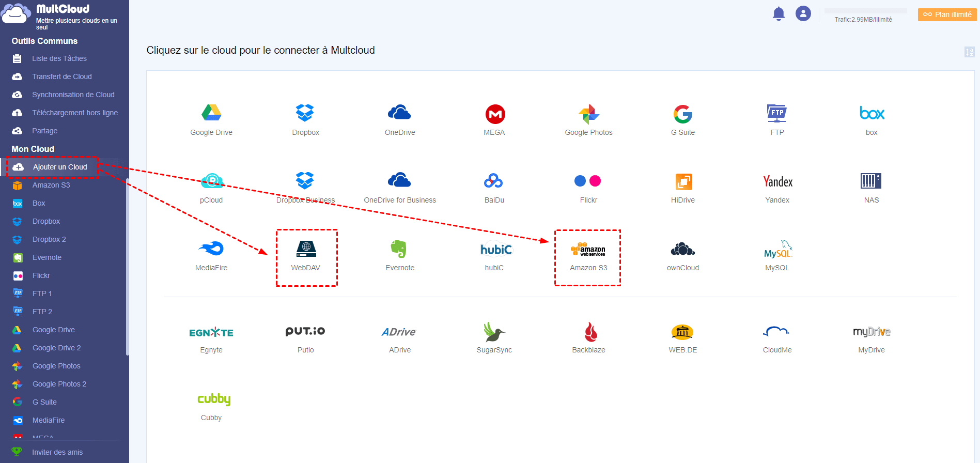This screenshot has width=980, height=463.
Task: Connect the SugarSync hummingbird icon
Action: pyautogui.click(x=494, y=332)
